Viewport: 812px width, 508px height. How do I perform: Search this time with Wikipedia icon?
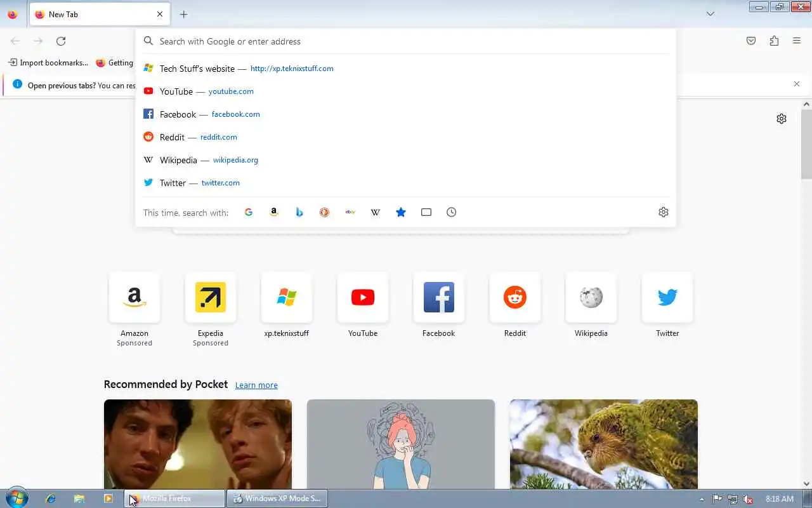376,212
